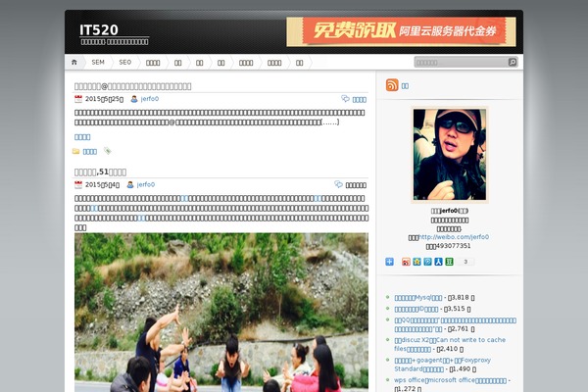This screenshot has height=392, width=588.
Task: Click author avatar icon on May 4 post
Action: coord(130,184)
